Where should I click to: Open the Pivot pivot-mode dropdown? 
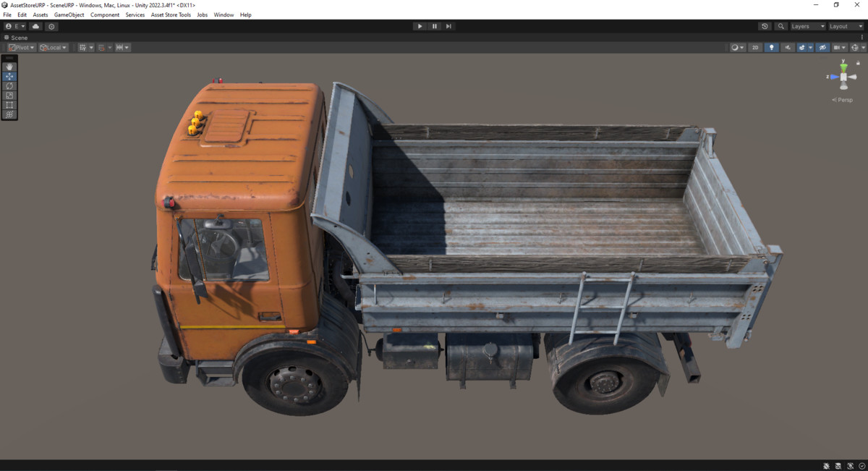[20, 47]
